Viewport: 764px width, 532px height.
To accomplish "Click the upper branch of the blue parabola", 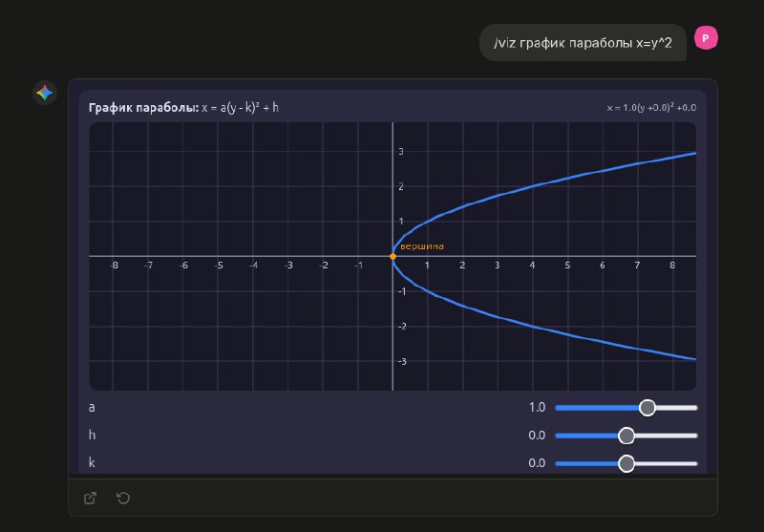I will 535,186.
